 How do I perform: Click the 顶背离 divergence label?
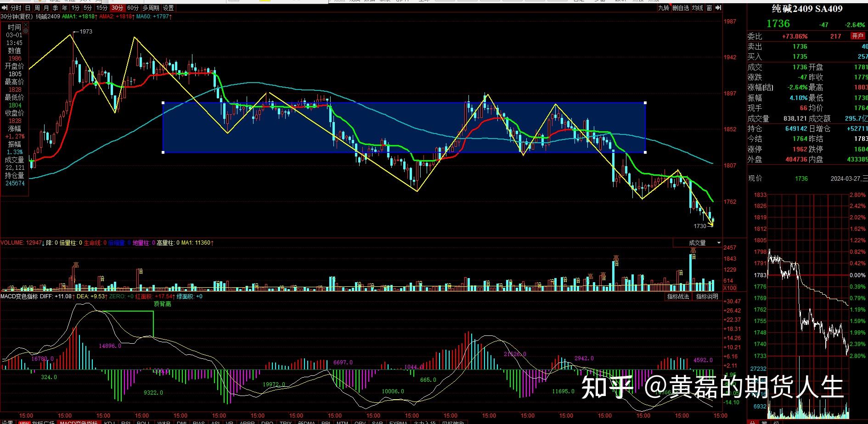point(162,304)
